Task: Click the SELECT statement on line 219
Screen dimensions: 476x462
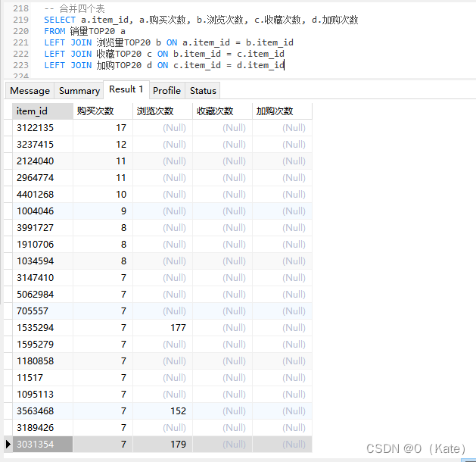Action: click(201, 20)
